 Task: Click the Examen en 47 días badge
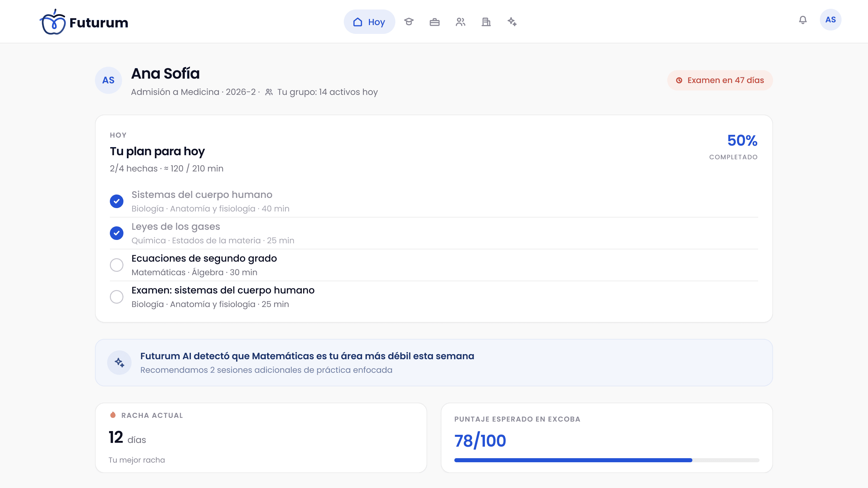[720, 80]
